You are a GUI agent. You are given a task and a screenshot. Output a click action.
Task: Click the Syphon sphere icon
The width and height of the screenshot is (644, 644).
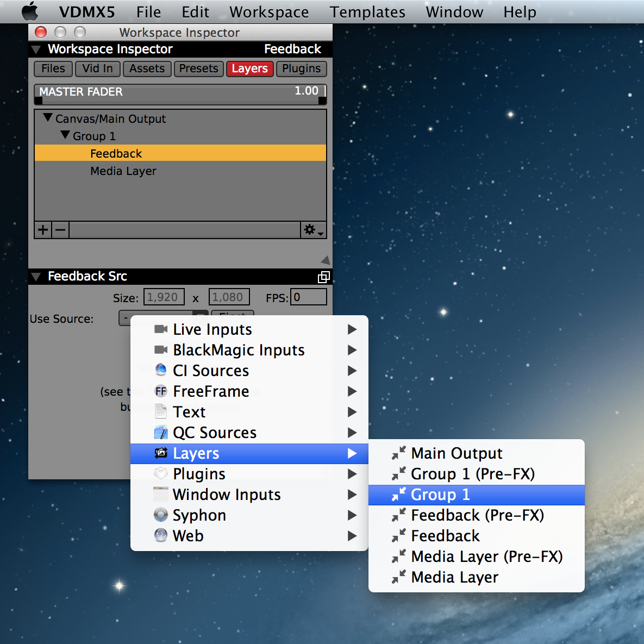point(160,515)
